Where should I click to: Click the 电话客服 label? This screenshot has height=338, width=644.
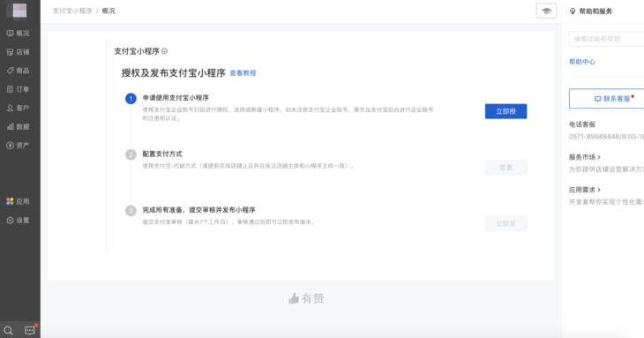(582, 124)
